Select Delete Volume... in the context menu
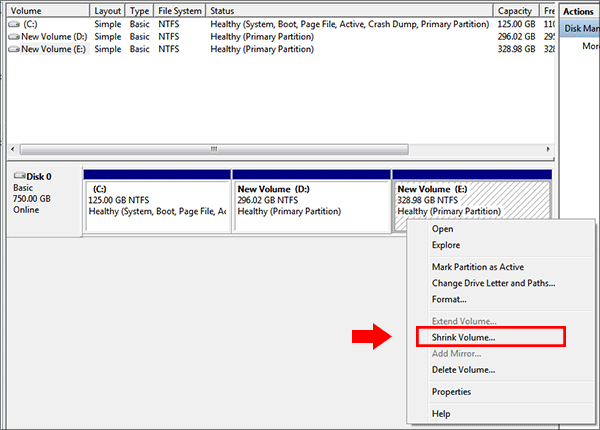Screen dimensions: 600x430 463,370
